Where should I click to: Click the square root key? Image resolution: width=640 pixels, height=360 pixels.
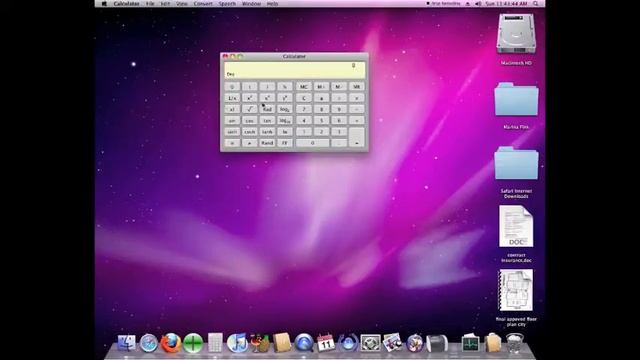(x=249, y=109)
